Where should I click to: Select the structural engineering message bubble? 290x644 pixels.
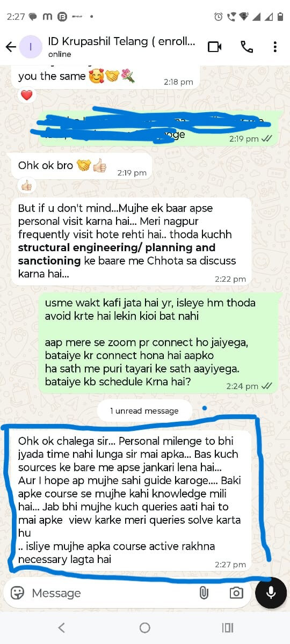[132, 242]
